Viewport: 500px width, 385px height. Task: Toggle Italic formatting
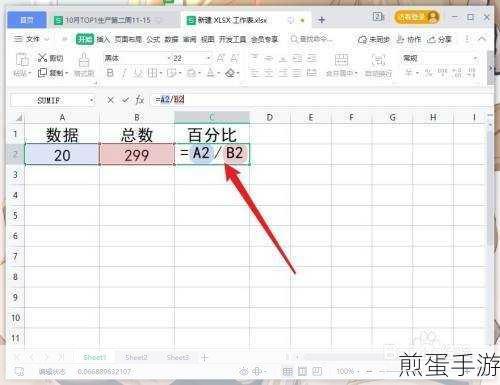tap(124, 73)
